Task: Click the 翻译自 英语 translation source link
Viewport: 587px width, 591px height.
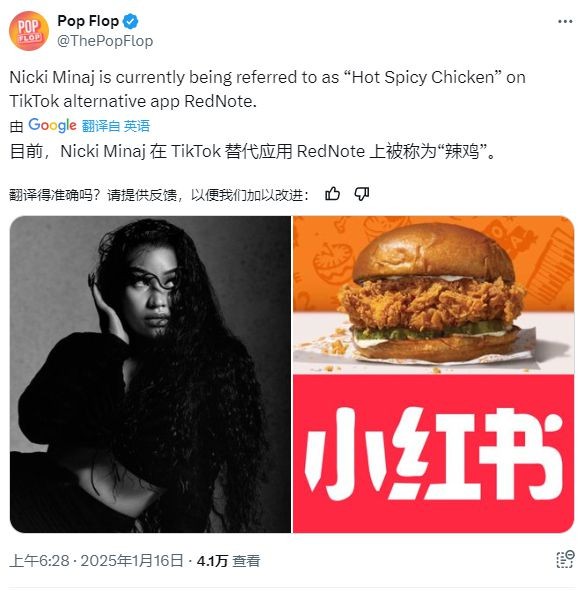Action: (x=116, y=126)
